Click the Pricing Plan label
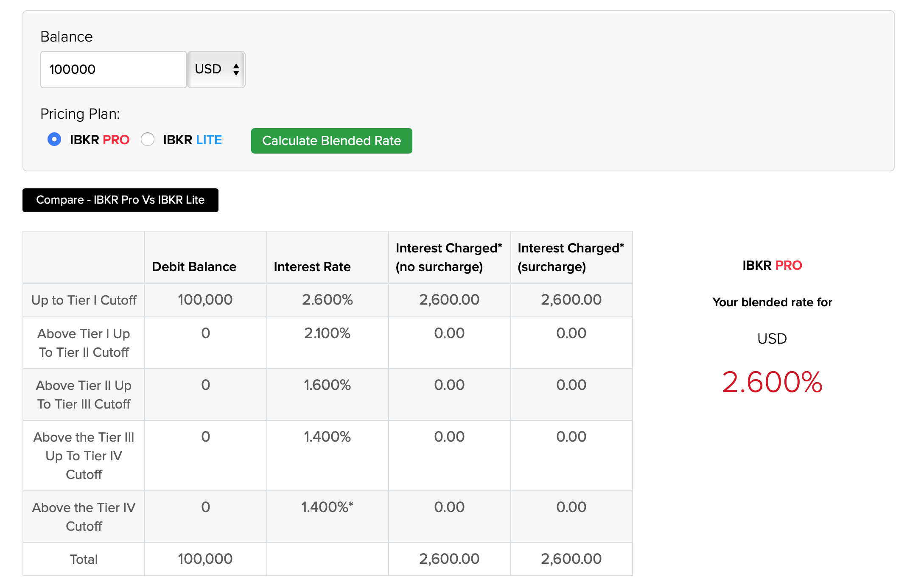This screenshot has height=588, width=907. 80,114
